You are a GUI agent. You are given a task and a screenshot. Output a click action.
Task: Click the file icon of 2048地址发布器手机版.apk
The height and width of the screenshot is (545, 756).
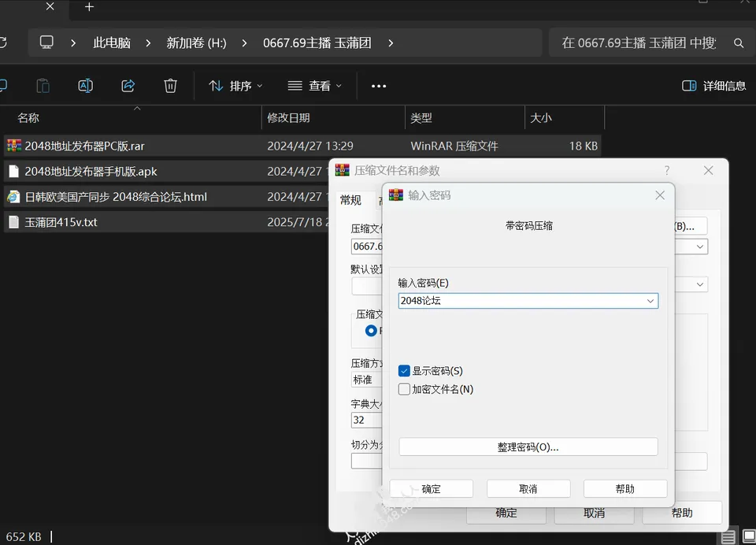tap(14, 171)
